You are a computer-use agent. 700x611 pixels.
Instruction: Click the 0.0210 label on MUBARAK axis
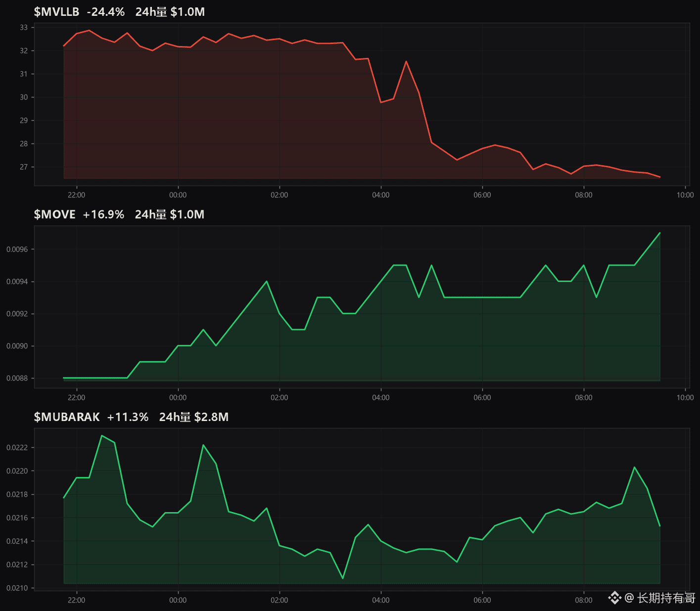coord(17,588)
